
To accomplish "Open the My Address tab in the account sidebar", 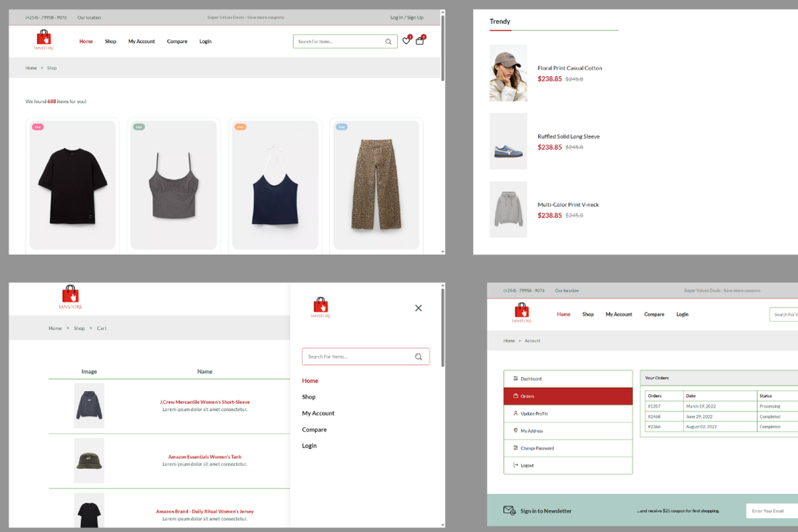I will point(568,431).
